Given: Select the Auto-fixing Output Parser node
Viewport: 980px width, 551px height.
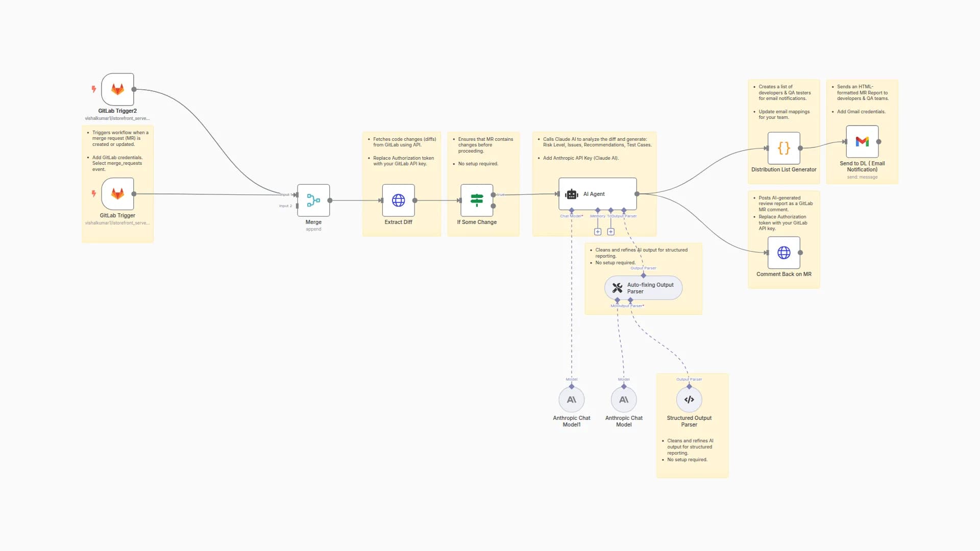Looking at the screenshot, I should pos(643,288).
